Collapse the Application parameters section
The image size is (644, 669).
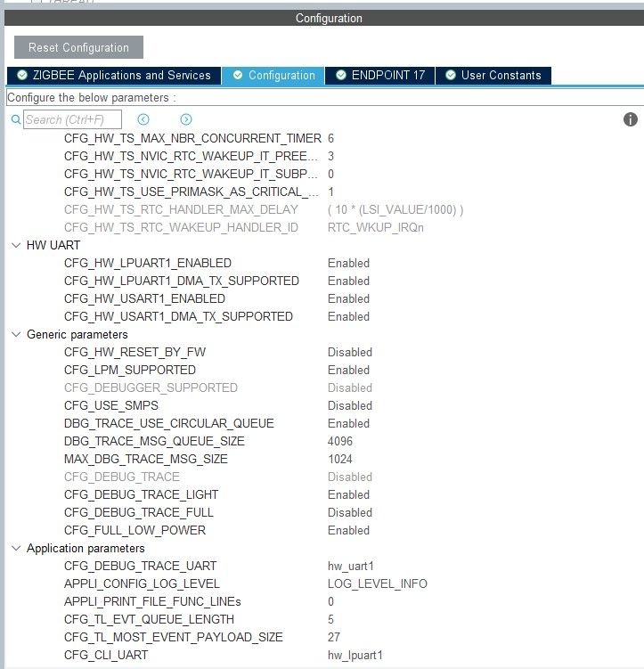point(16,548)
